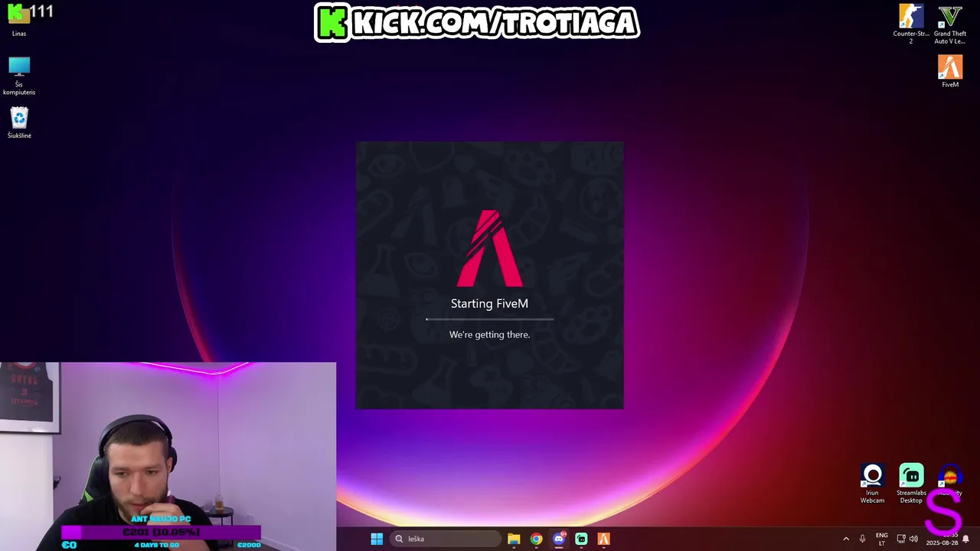
Task: Click the taskbar search box
Action: (446, 539)
